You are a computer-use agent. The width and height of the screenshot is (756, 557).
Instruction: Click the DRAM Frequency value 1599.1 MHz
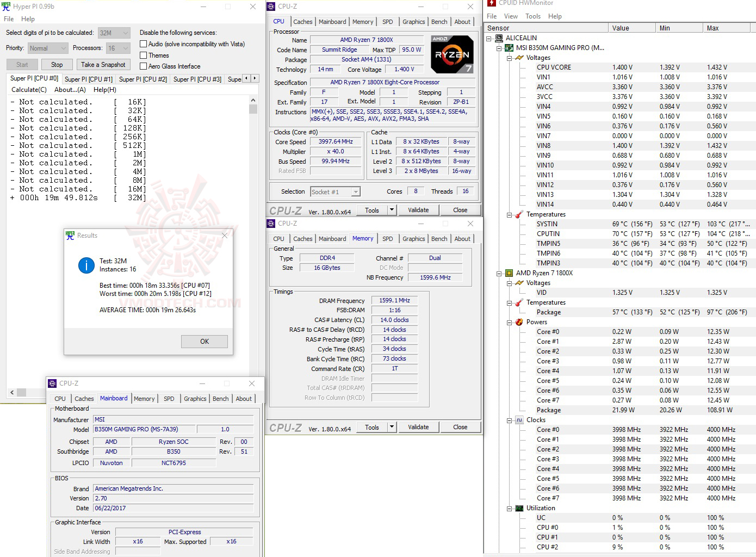pyautogui.click(x=395, y=300)
